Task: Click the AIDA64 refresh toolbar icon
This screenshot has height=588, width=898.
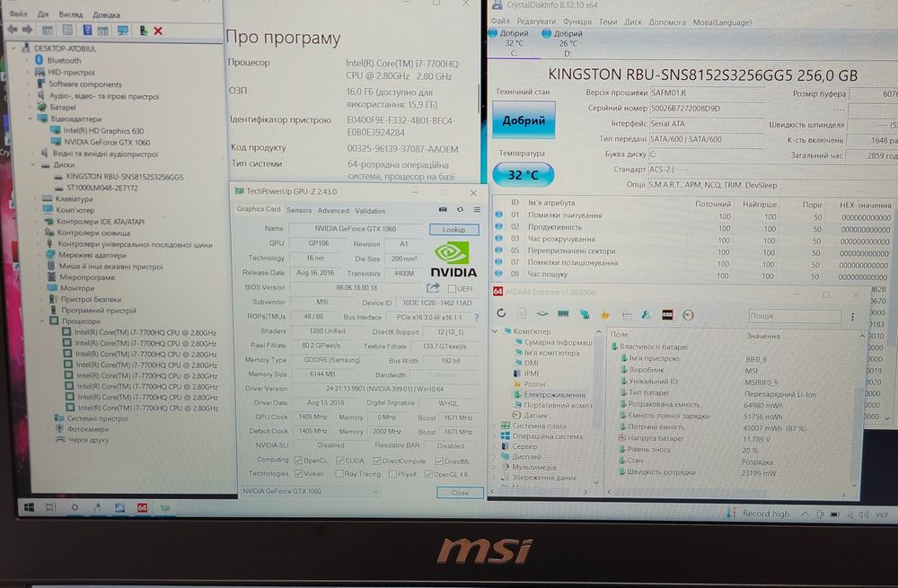Action: click(501, 313)
